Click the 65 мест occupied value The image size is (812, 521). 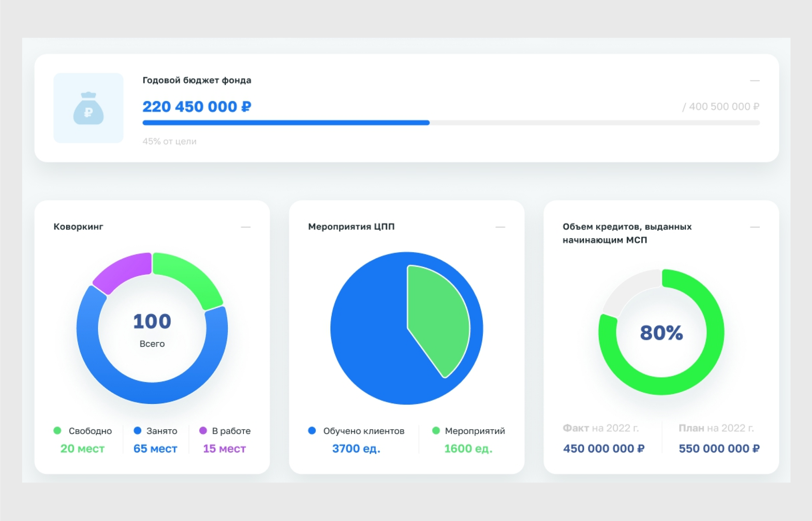pyautogui.click(x=155, y=449)
